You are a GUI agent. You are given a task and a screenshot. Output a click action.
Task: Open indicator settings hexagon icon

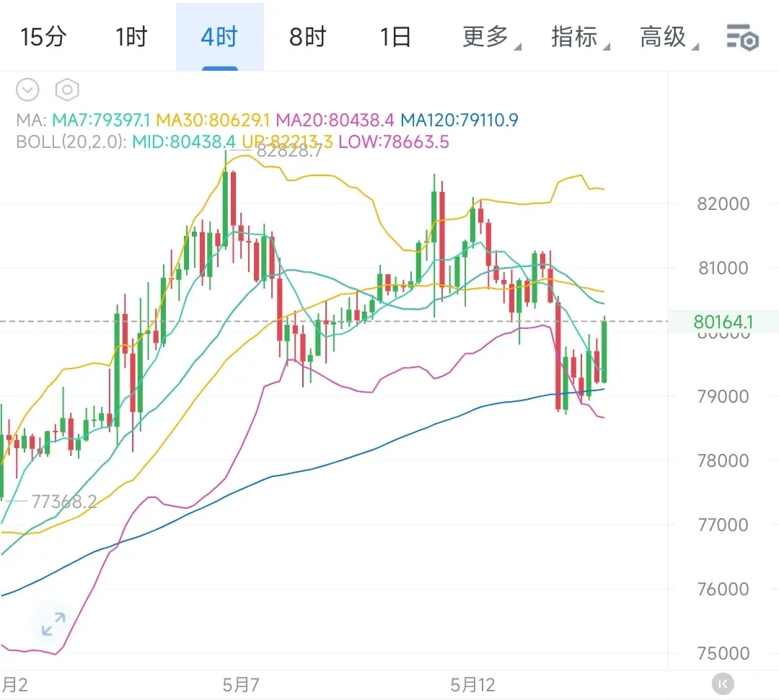coord(67,90)
